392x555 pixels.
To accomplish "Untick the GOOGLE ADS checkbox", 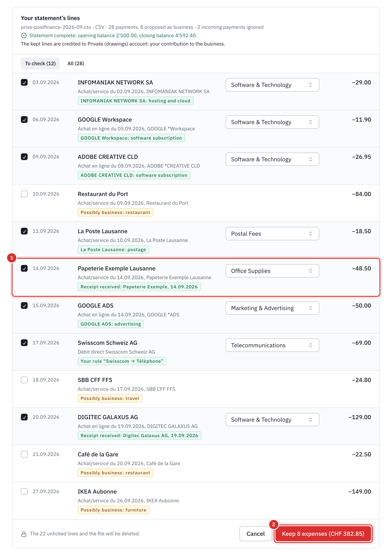I will [24, 306].
